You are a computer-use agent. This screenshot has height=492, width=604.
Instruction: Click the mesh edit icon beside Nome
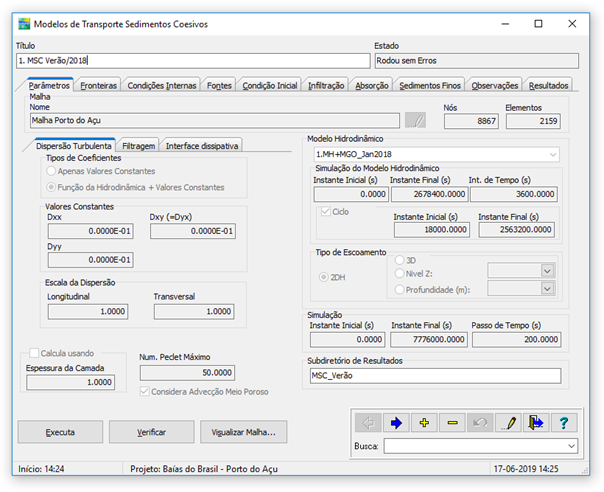coord(415,121)
